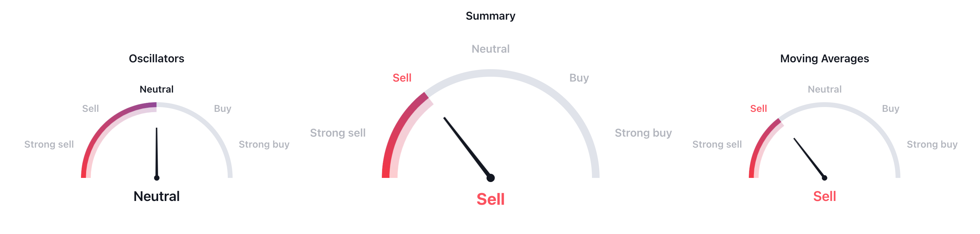This screenshot has width=980, height=234.
Task: Click the Strong sell label on Summary gauge
Action: pos(337,133)
